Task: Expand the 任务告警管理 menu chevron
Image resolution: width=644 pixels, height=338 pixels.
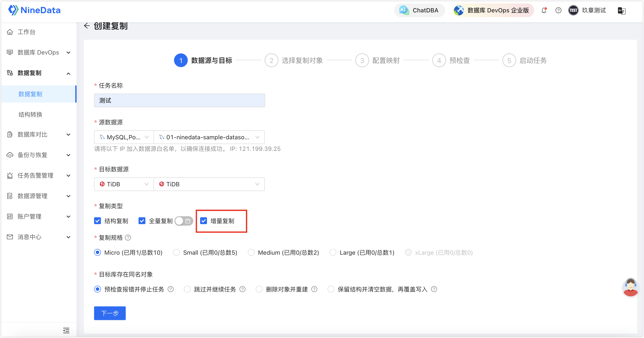Action: (68, 176)
